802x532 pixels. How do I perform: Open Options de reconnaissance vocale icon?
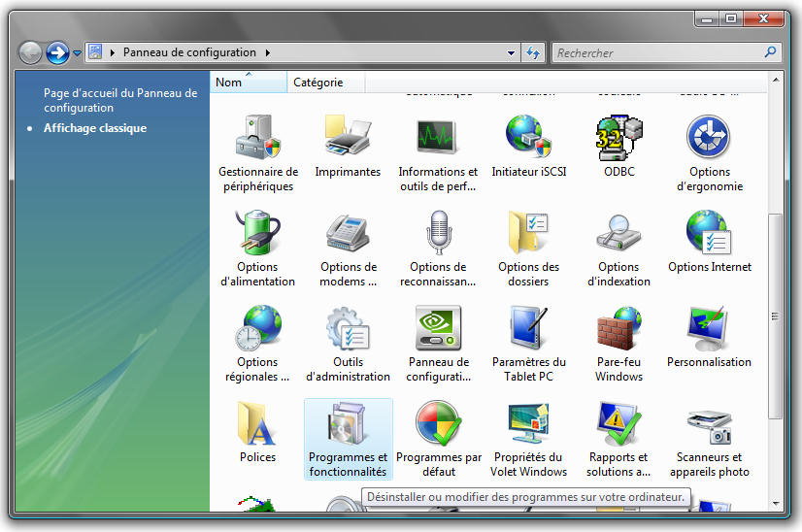click(438, 234)
